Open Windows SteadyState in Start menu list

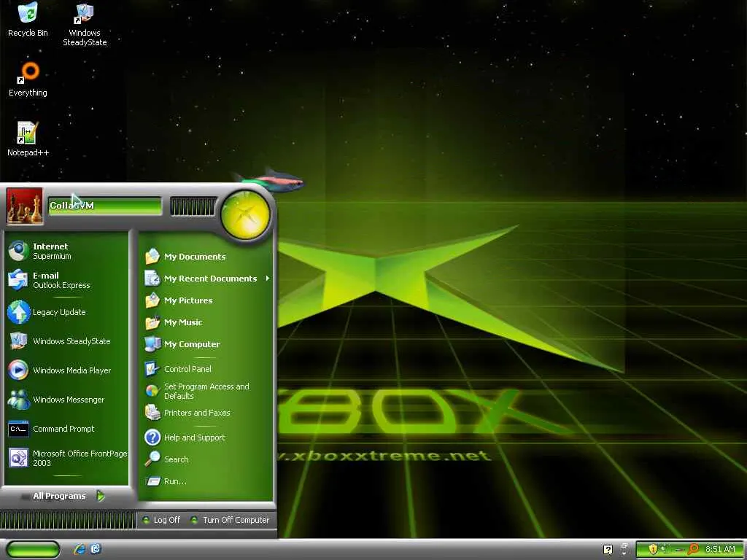click(x=66, y=341)
